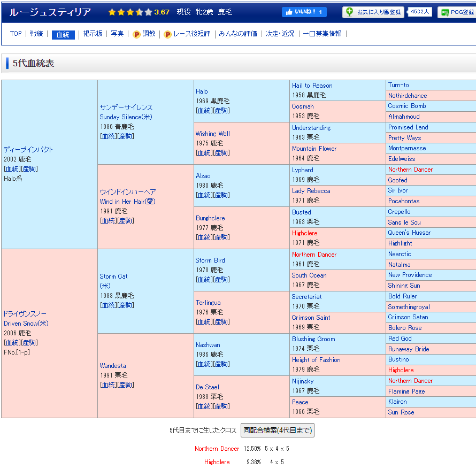This screenshot has width=476, height=469.
Task: Open the 4532人 favorites count bubble
Action: coord(420,12)
